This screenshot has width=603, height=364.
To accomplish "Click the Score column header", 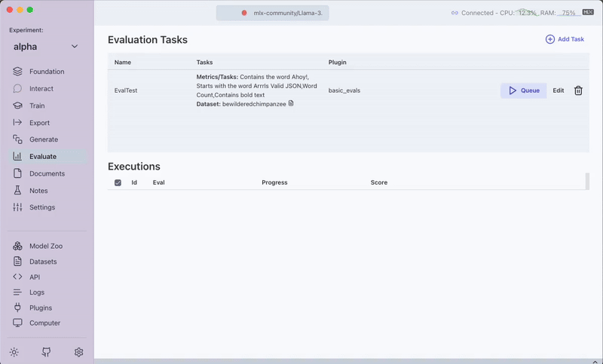I will 378,182.
